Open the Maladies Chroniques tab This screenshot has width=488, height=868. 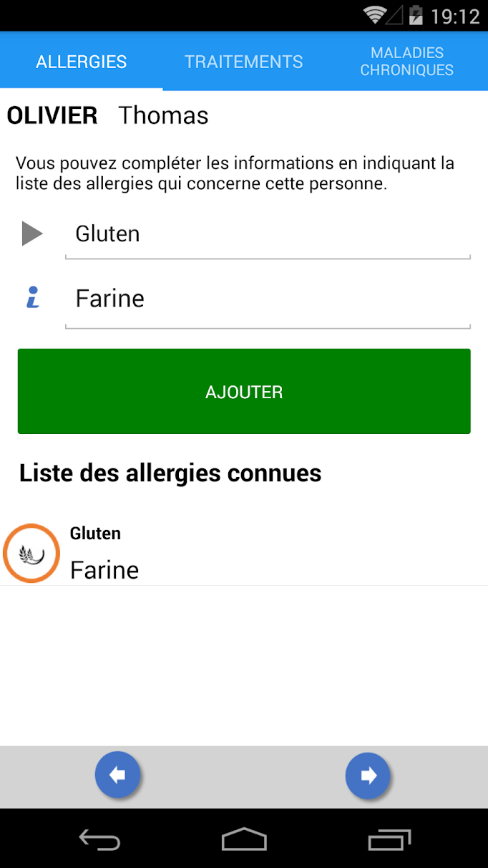[406, 62]
